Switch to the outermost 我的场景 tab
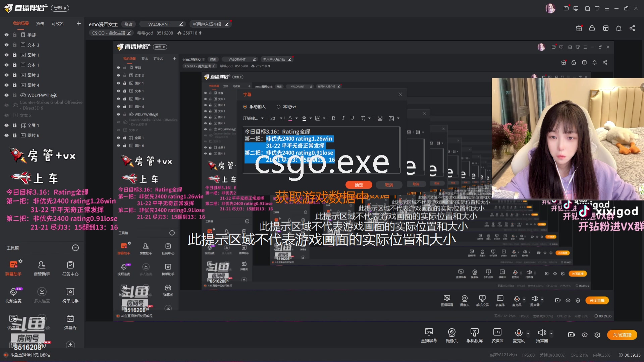This screenshot has height=362, width=644. (21, 23)
